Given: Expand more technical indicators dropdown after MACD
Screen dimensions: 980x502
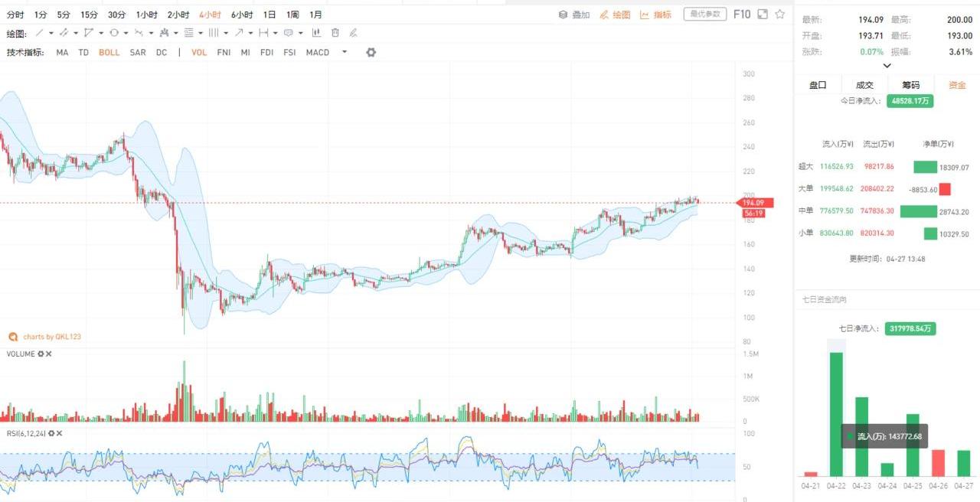Looking at the screenshot, I should tap(345, 52).
